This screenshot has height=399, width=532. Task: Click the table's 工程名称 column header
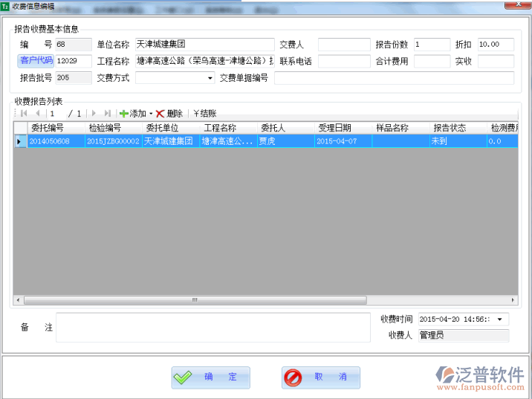(228, 128)
